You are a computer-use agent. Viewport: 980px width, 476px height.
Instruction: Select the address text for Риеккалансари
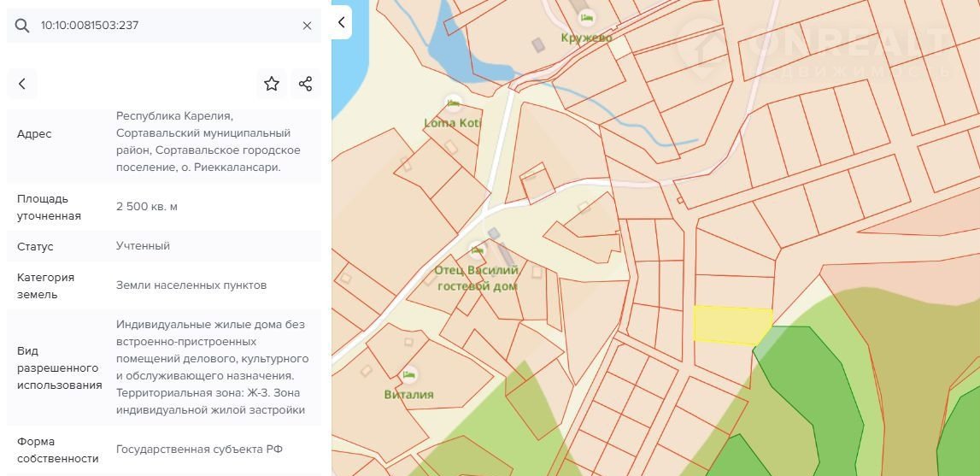[208, 142]
